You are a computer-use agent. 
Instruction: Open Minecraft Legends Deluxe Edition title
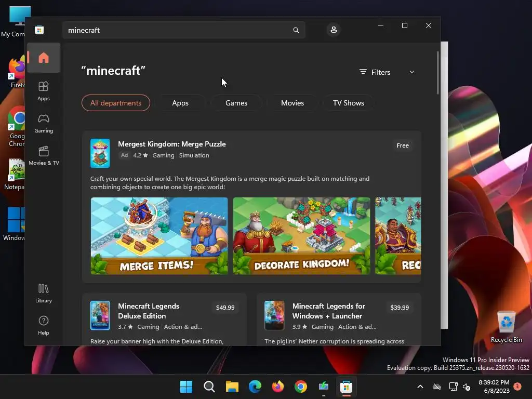click(149, 311)
